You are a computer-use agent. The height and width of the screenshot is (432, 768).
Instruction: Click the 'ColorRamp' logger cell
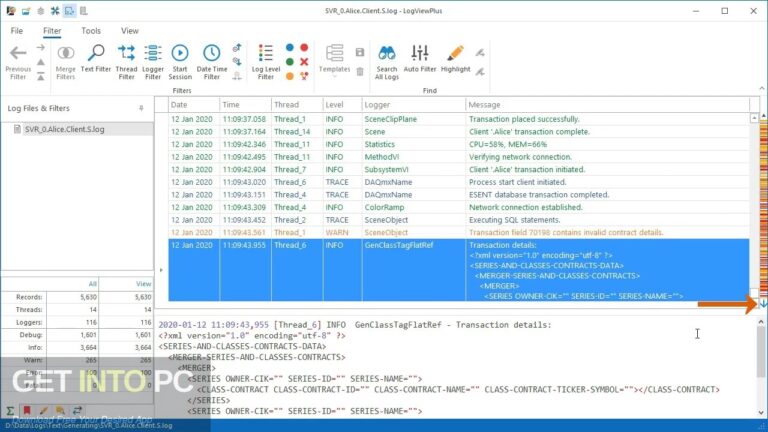coord(414,207)
